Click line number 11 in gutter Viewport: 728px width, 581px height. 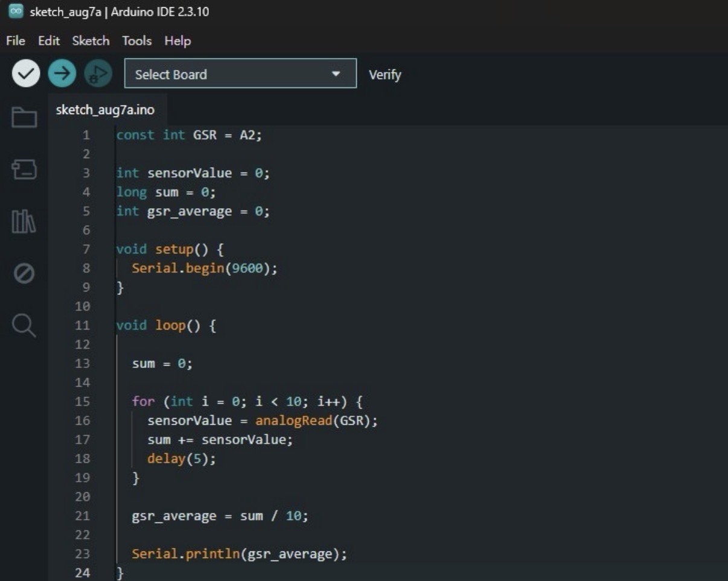(x=83, y=326)
